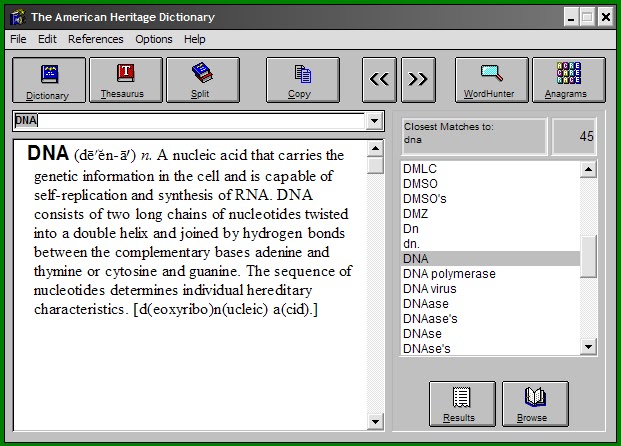Click the Split books button
Viewport: 621px width, 446px height.
pos(203,80)
